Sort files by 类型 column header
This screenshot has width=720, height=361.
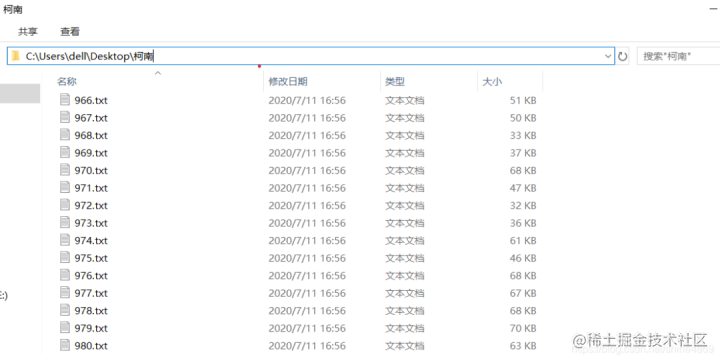coord(395,82)
